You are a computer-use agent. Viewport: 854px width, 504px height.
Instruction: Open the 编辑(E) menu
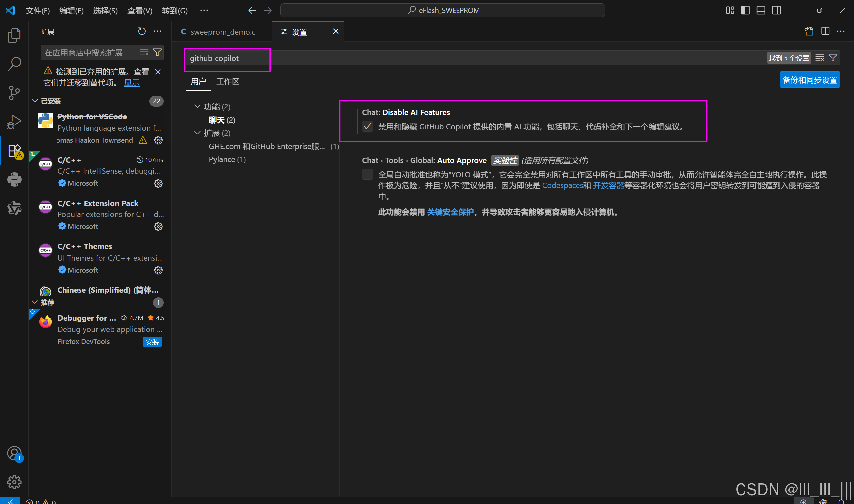coord(71,11)
